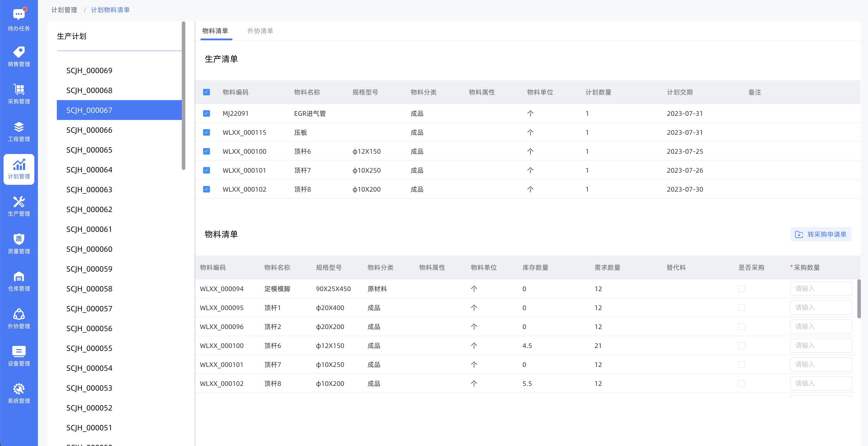Viewport: 868px width, 446px height.
Task: Uncheck 生产清单 顶杆8 row checkbox
Action: (x=207, y=189)
